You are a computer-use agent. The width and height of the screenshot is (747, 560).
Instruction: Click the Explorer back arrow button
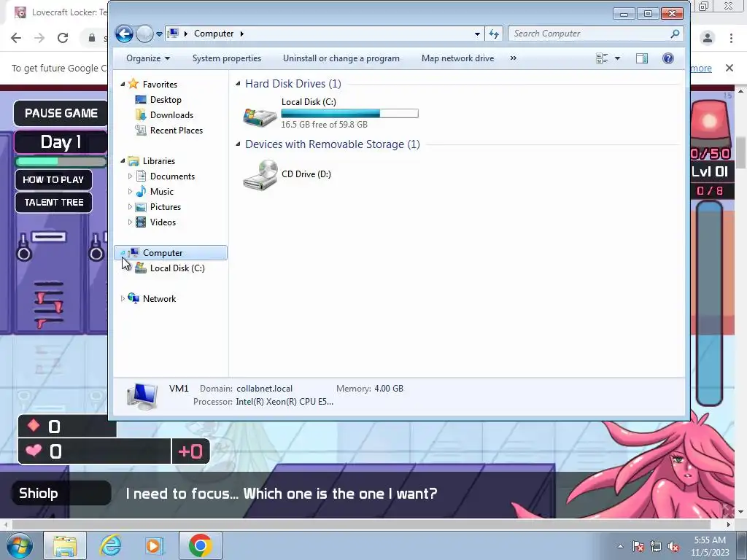click(x=124, y=34)
